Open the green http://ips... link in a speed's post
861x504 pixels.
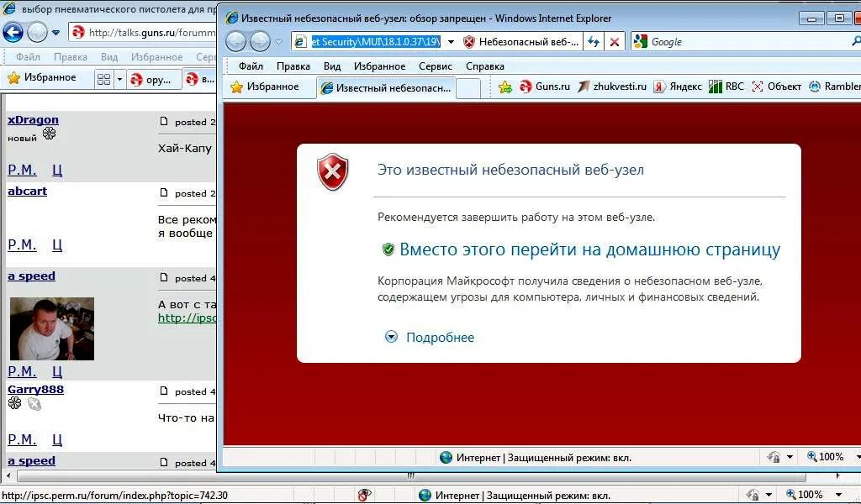[x=187, y=318]
